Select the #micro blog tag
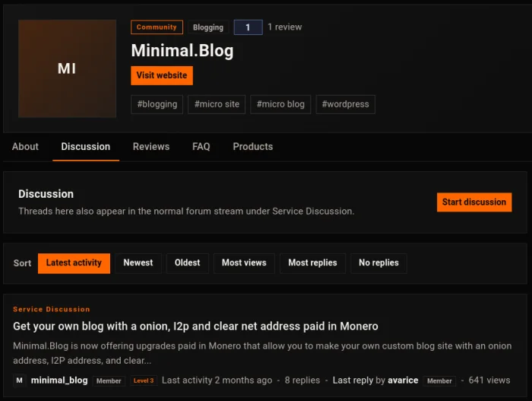Screen dimensions: 532x401 click(x=280, y=104)
